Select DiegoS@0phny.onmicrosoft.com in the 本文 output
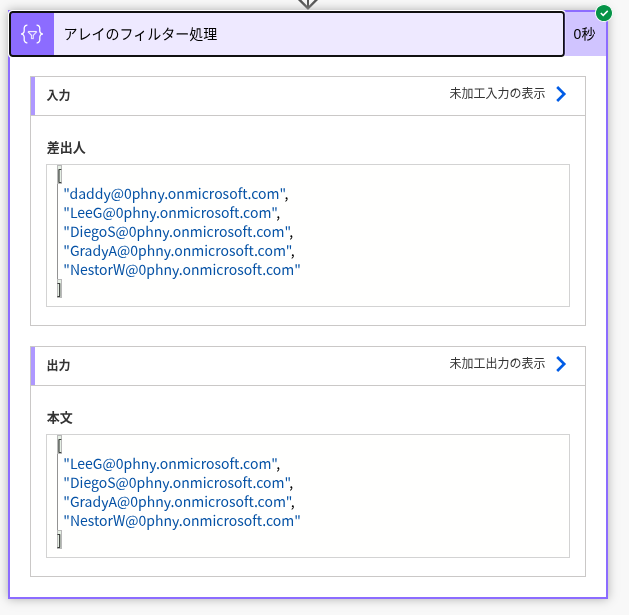The image size is (629, 615). (177, 483)
